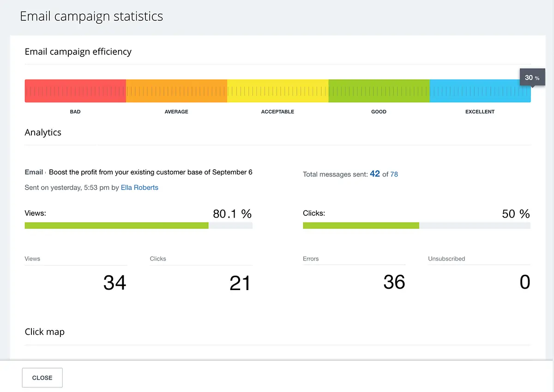Click the Analytics section heading

43,132
